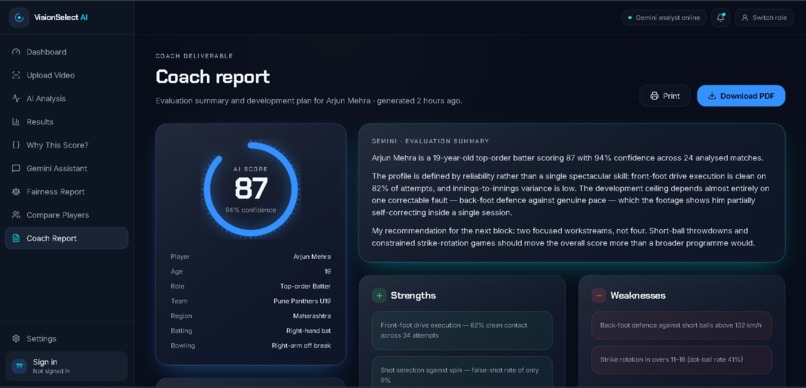The image size is (806, 388).
Task: Open the Dashboard page
Action: pyautogui.click(x=66, y=52)
